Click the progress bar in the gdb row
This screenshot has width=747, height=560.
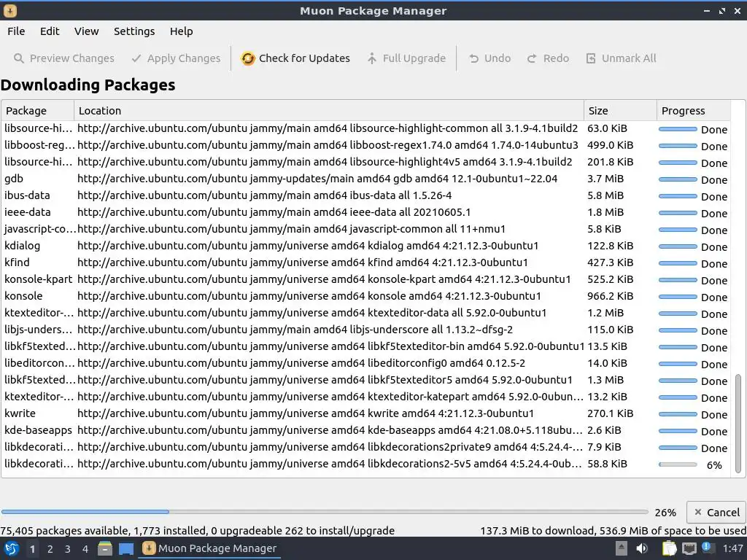coord(678,179)
